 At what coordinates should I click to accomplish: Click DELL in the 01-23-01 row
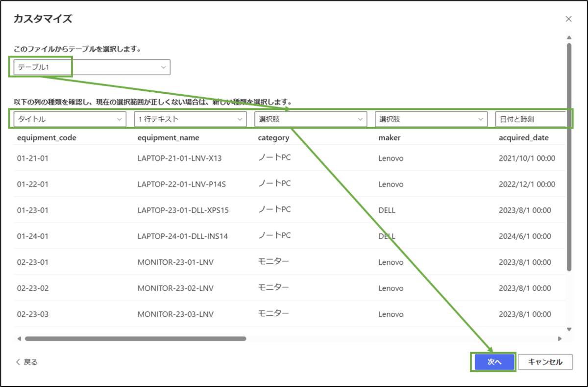tap(387, 210)
